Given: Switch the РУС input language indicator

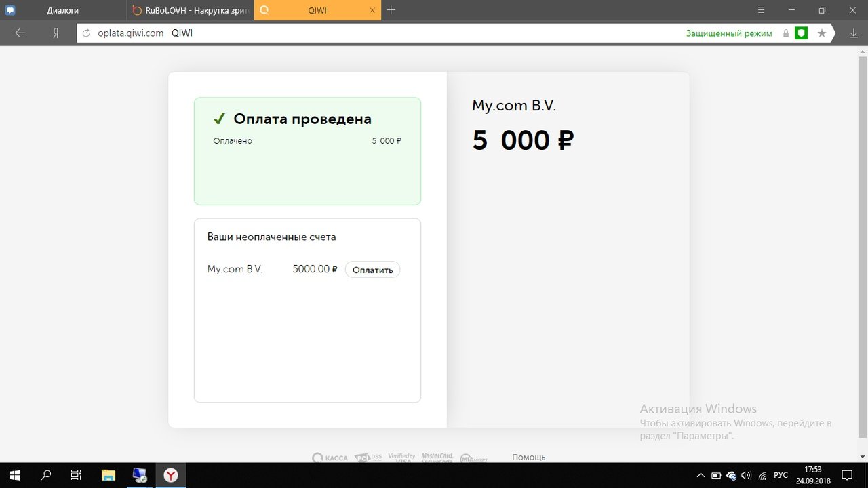Looking at the screenshot, I should tap(781, 475).
